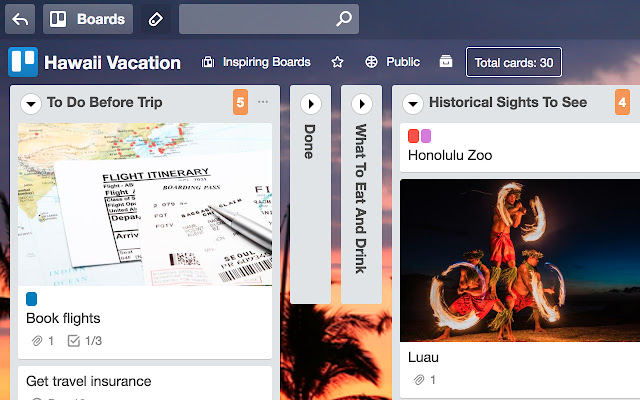
Task: Expand the collapsed Done list
Action: pos(310,103)
